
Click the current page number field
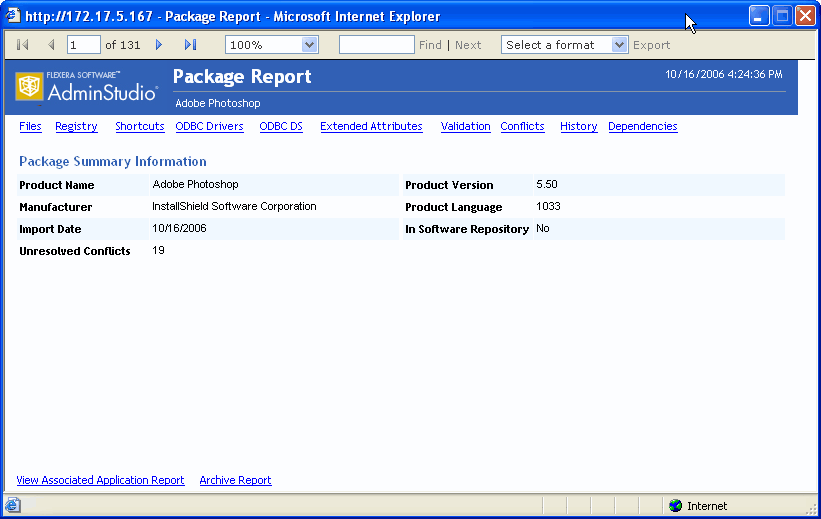point(84,45)
